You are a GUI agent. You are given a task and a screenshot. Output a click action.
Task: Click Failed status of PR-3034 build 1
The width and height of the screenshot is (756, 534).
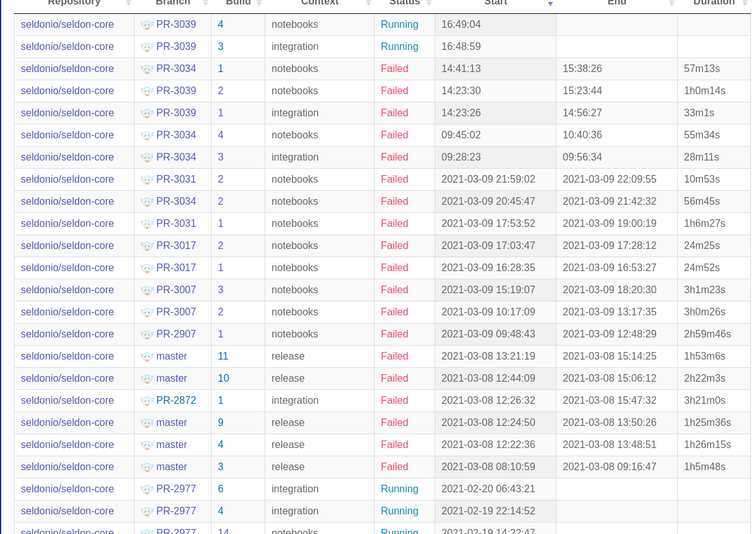pos(394,68)
